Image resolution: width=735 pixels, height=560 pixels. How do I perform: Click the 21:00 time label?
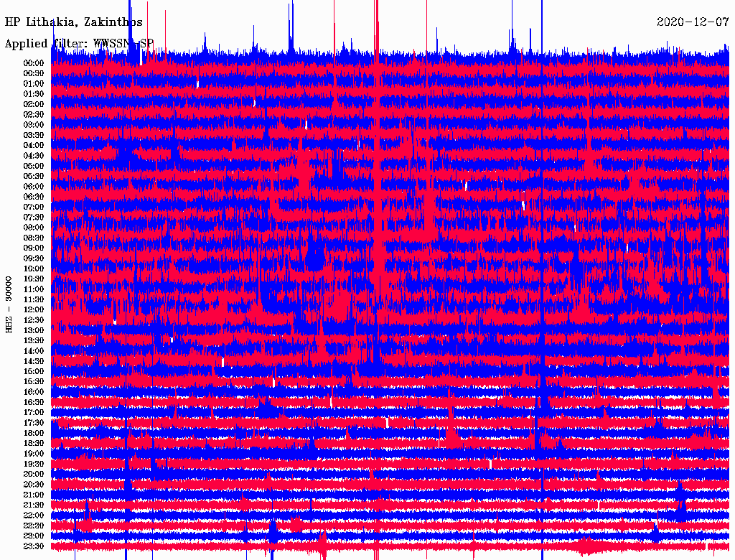coord(34,495)
